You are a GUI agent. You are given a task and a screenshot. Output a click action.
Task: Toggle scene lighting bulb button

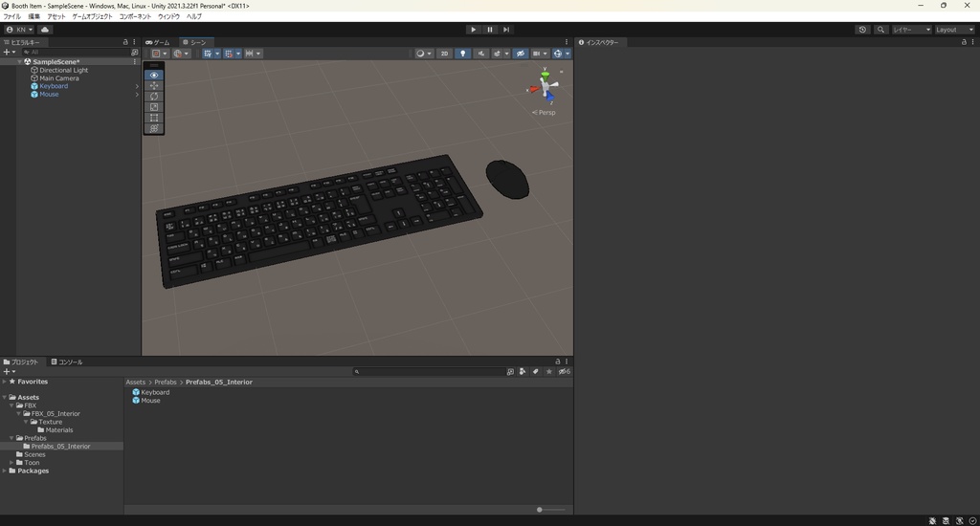point(462,54)
